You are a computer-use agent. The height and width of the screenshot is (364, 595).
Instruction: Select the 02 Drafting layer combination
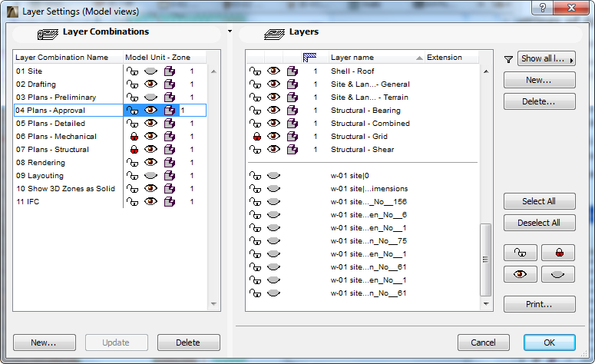click(36, 84)
